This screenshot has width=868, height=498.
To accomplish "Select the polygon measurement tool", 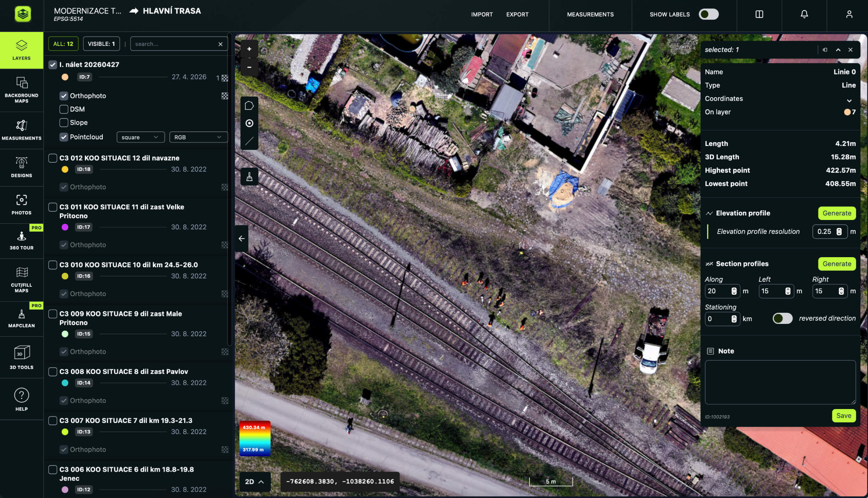I will [x=249, y=106].
